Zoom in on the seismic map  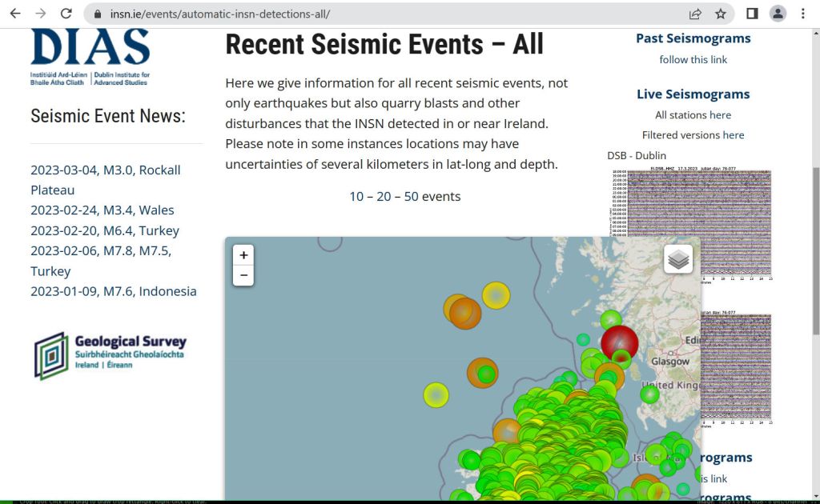click(x=243, y=255)
